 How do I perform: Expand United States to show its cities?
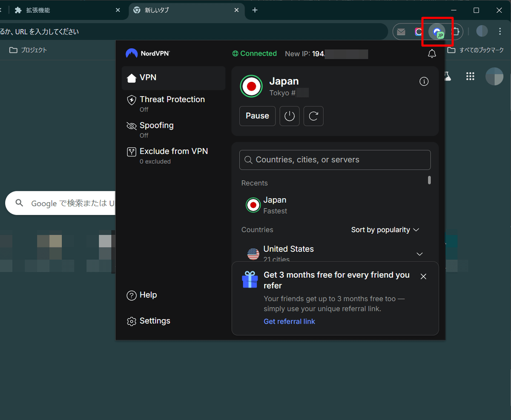coord(419,253)
